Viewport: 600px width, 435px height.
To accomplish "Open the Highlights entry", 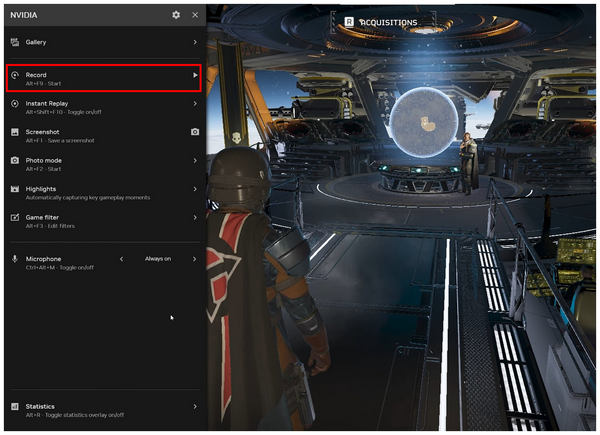I will [x=104, y=192].
